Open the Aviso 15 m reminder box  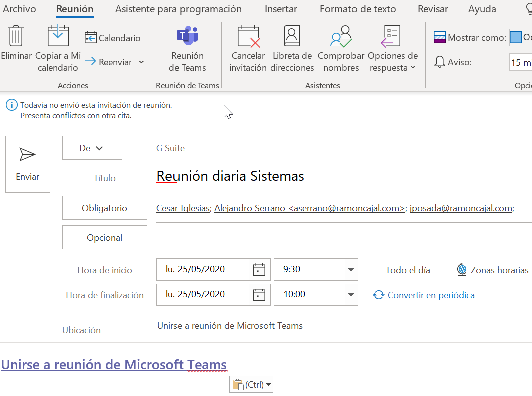click(x=520, y=62)
